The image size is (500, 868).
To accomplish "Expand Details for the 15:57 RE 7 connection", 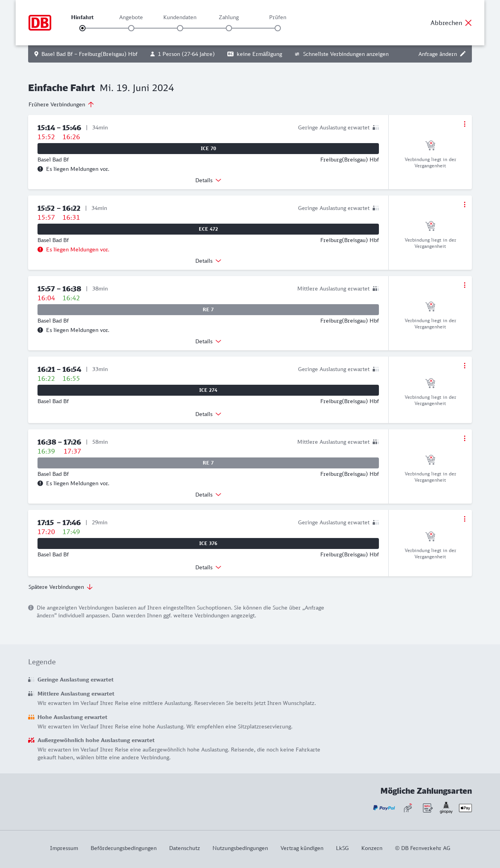I will (x=208, y=341).
